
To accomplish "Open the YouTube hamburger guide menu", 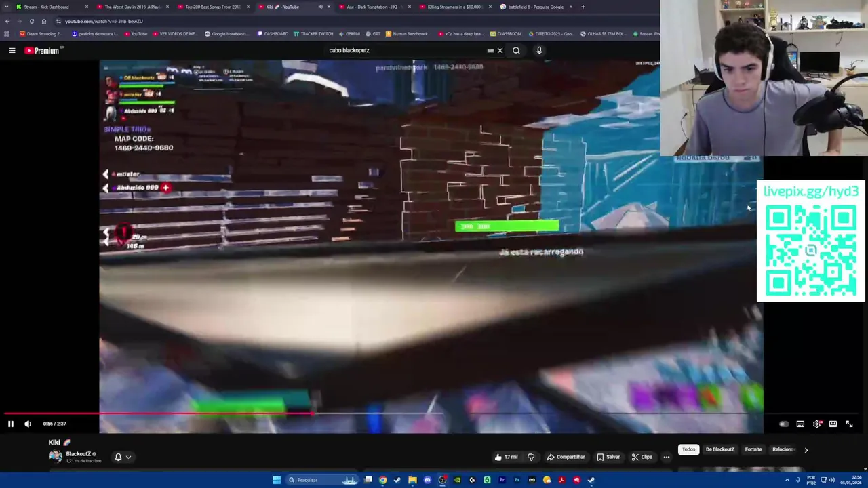I will pyautogui.click(x=12, y=50).
